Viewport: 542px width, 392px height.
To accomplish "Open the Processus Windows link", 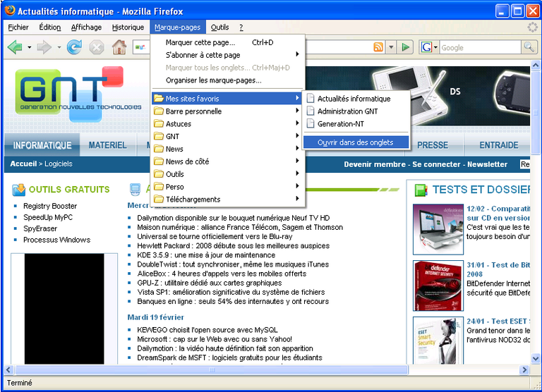I will click(x=56, y=240).
